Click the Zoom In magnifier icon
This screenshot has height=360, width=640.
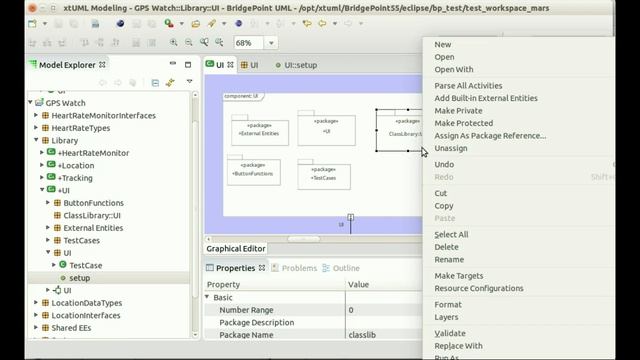click(x=173, y=42)
